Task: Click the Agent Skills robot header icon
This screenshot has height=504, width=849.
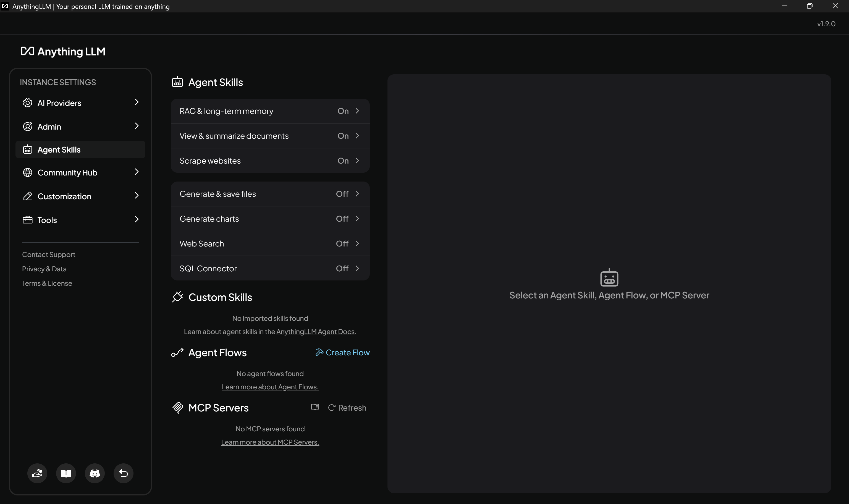Action: point(178,82)
